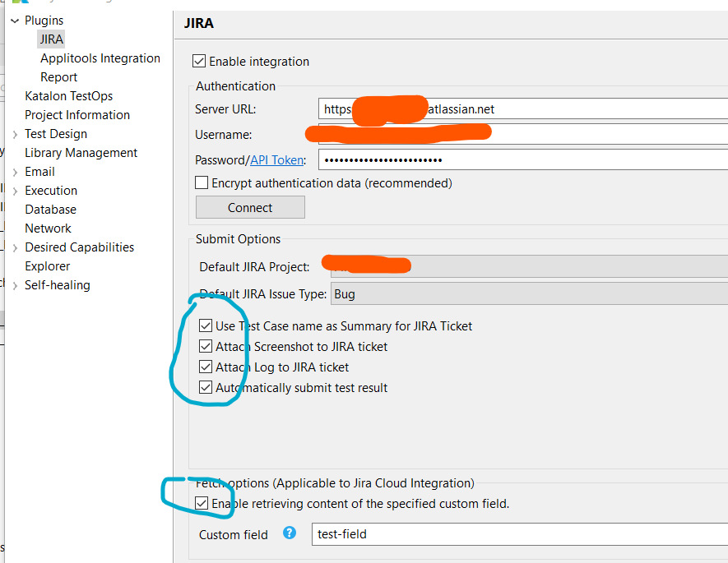728x563 pixels.
Task: Select Applitools Integration in the sidebar
Action: click(100, 58)
